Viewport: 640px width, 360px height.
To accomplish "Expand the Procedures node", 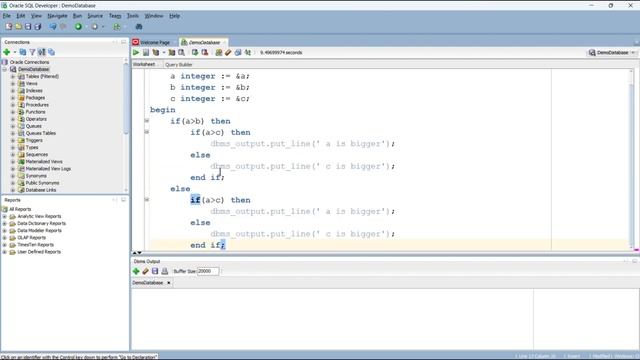I will [13, 105].
